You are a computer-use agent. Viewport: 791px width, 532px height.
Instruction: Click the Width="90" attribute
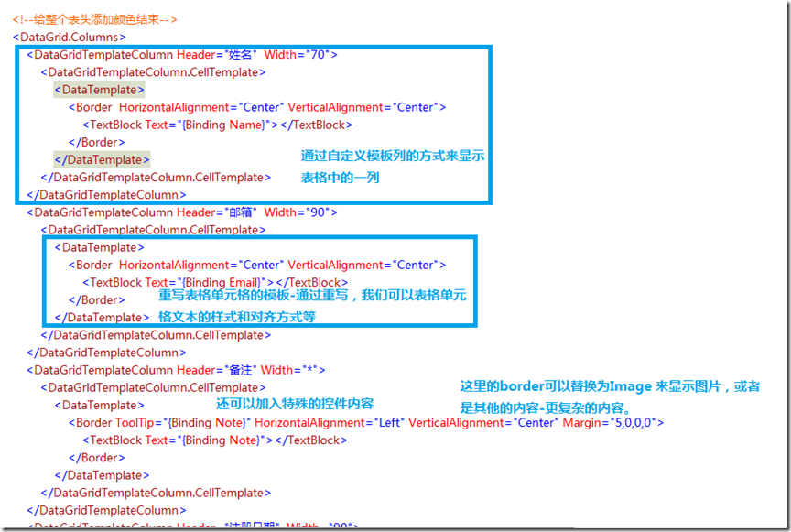(298, 212)
